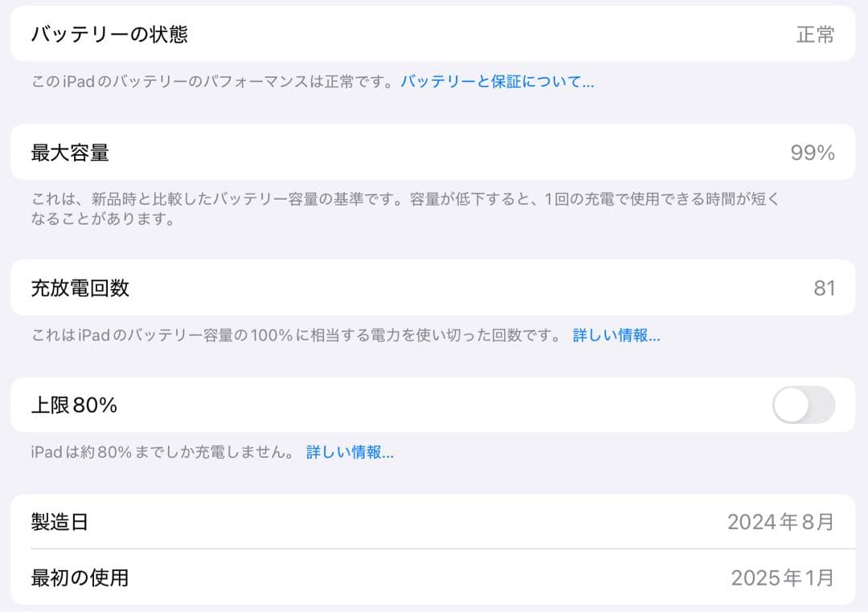Tap the 2025年1月 first use value
This screenshot has height=612, width=868.
click(x=781, y=577)
